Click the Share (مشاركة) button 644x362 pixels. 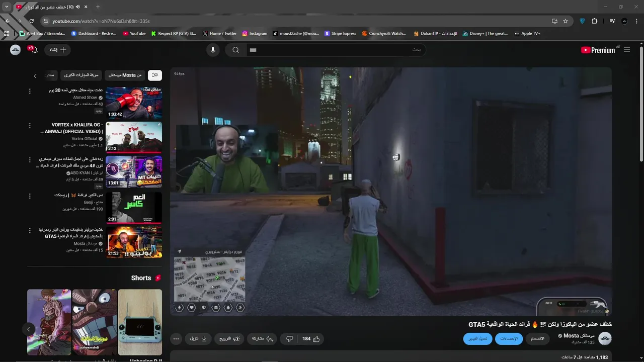[x=262, y=339]
